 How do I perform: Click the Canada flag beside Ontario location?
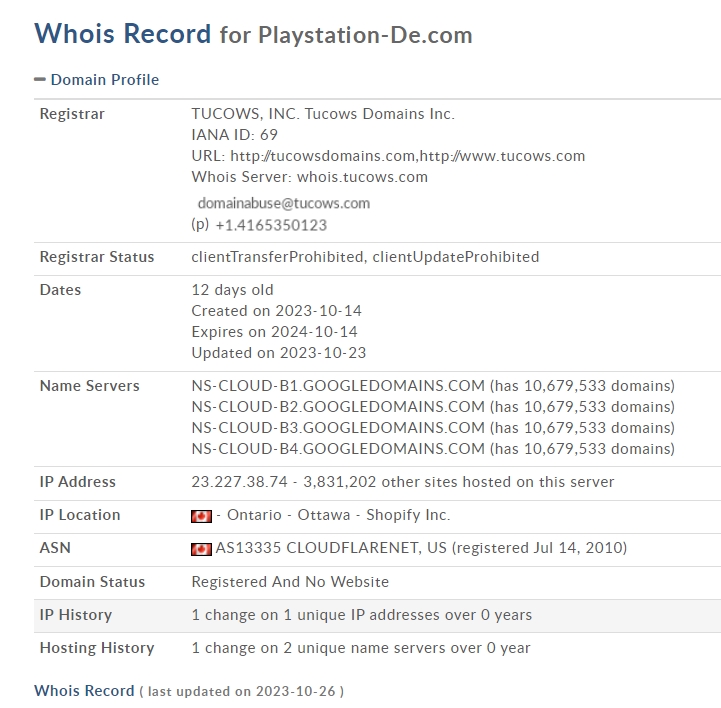[x=201, y=516]
